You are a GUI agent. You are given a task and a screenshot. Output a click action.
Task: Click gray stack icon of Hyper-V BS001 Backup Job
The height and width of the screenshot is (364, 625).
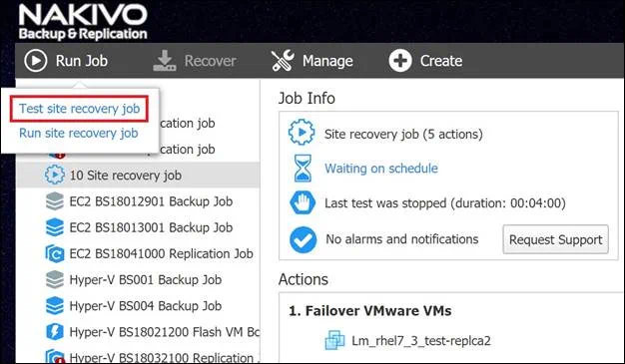pos(55,279)
